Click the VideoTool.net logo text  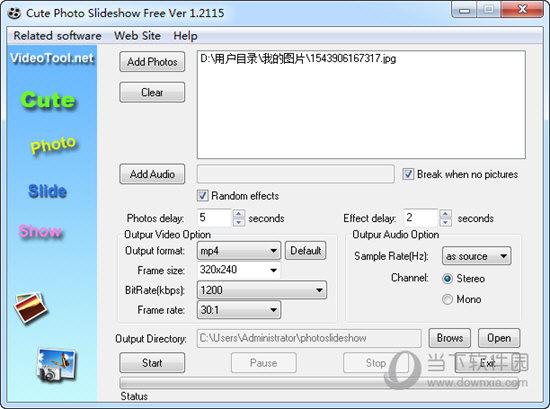52,58
